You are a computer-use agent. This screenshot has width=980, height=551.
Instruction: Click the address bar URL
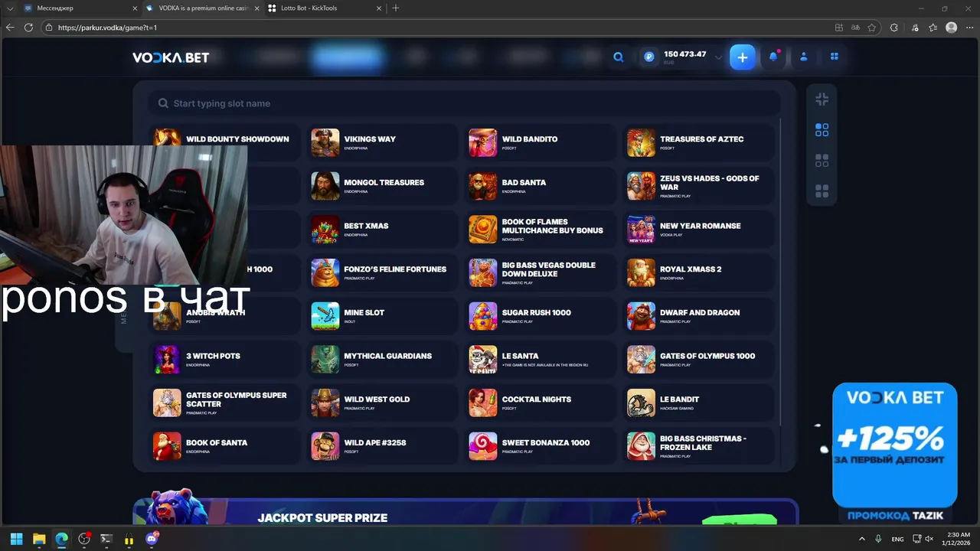(108, 28)
